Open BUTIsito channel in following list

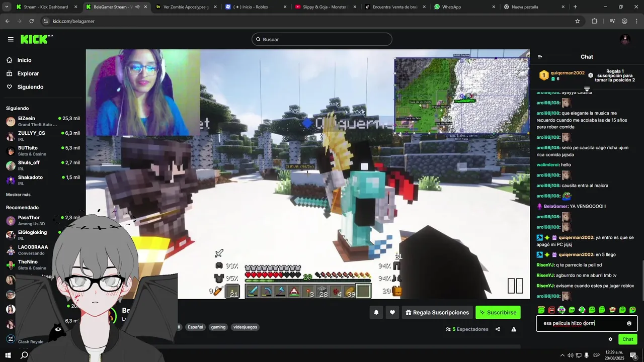43,150
